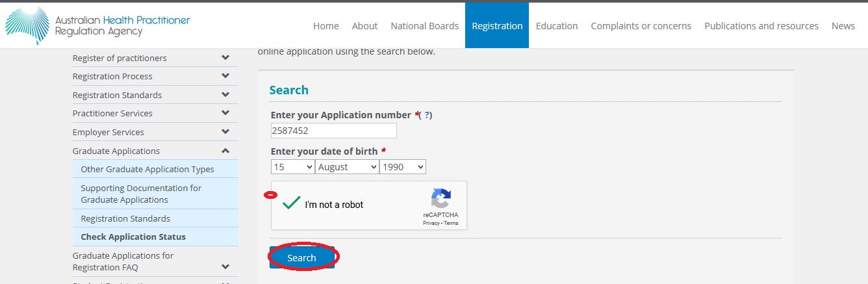
Task: Expand the Employer Services chevron
Action: (225, 132)
